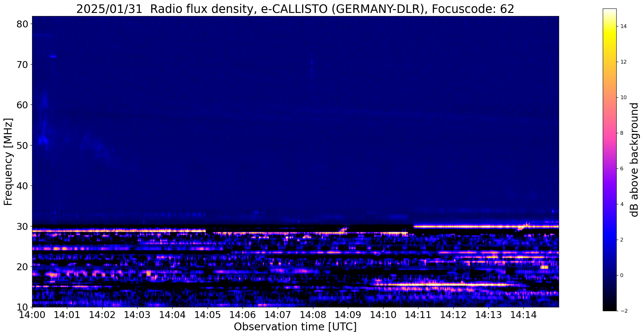The height and width of the screenshot is (336, 644).
Task: Click the colorbar tick value 2
Action: pos(622,240)
